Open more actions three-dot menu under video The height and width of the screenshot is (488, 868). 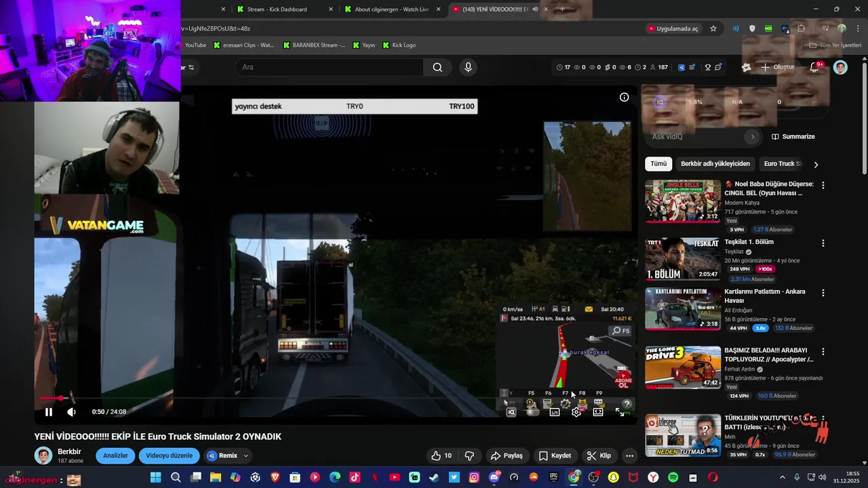pos(629,455)
